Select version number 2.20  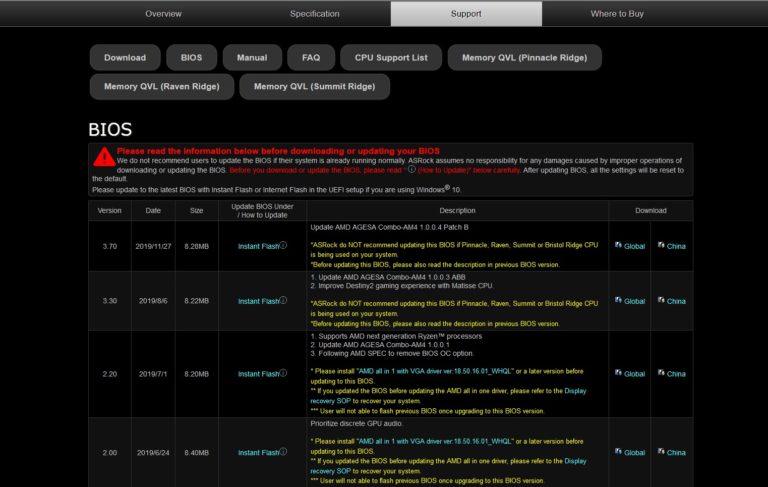pos(110,374)
